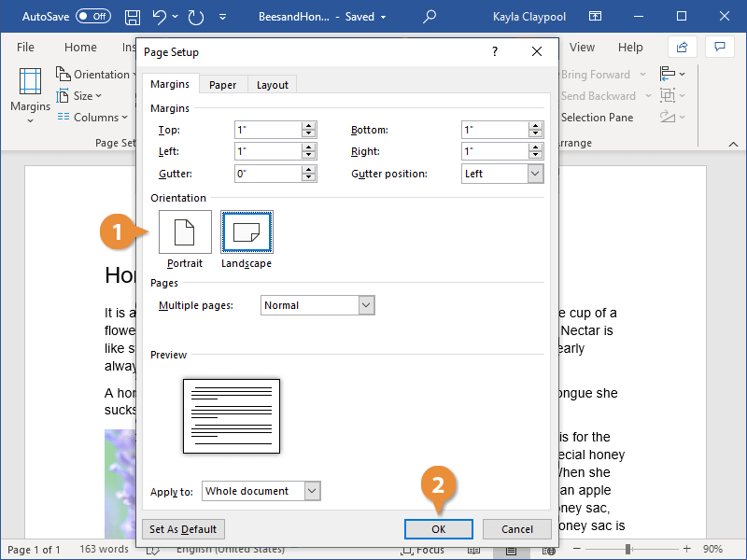Viewport: 747px width, 560px height.
Task: Select the Landscape orientation icon
Action: pos(247,232)
